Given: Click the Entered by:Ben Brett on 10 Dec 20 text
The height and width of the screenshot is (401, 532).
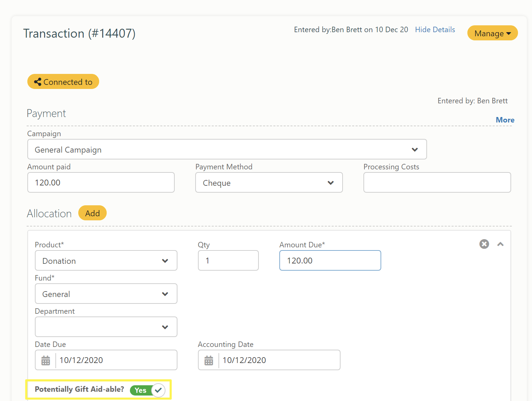Looking at the screenshot, I should 351,30.
